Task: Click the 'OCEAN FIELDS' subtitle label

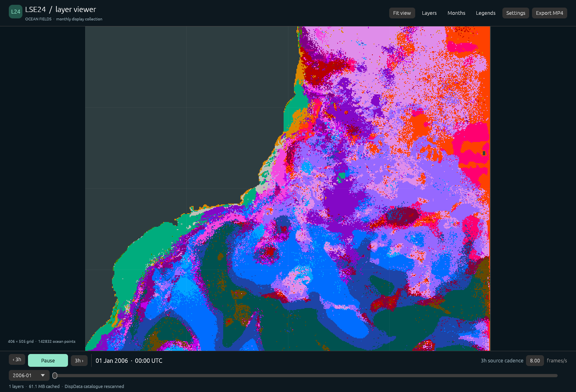Action: (x=38, y=19)
